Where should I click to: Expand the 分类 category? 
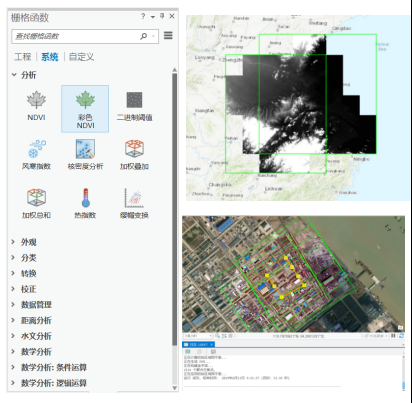pyautogui.click(x=13, y=257)
